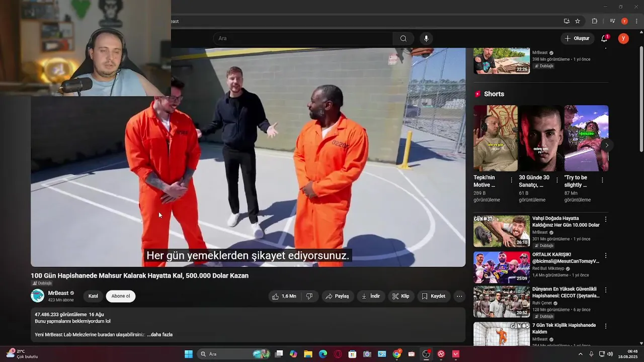Click the video player frame
644x362 pixels.
tap(248, 157)
